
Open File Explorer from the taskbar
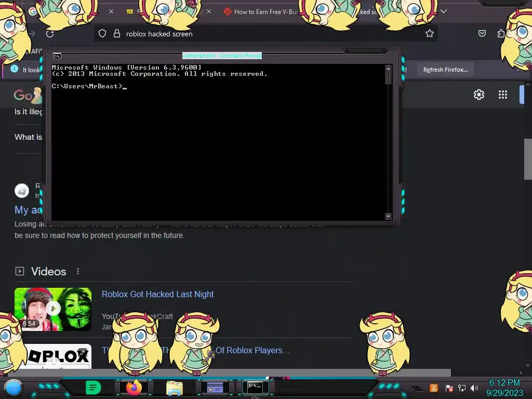click(175, 388)
